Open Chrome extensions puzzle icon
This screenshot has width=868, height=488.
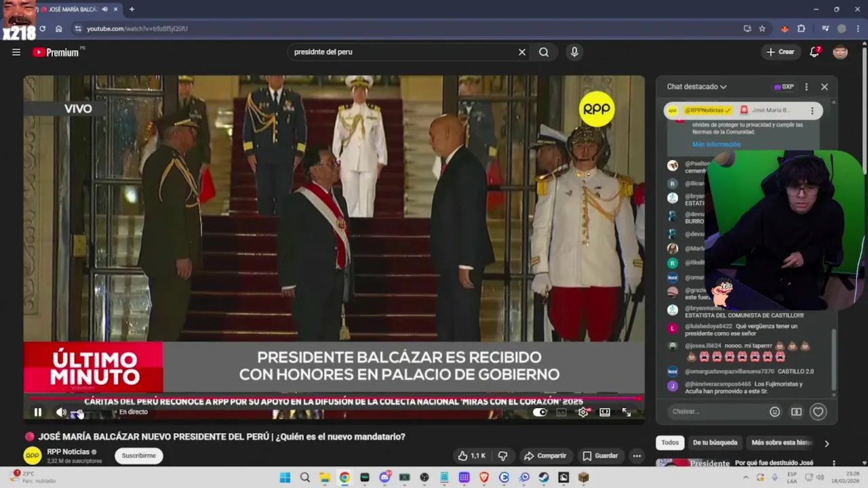point(802,28)
